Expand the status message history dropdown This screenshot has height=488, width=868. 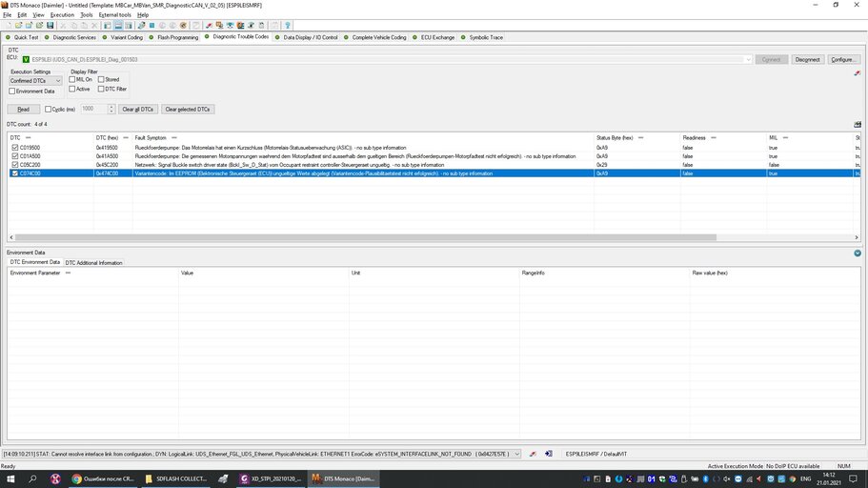[x=517, y=454]
